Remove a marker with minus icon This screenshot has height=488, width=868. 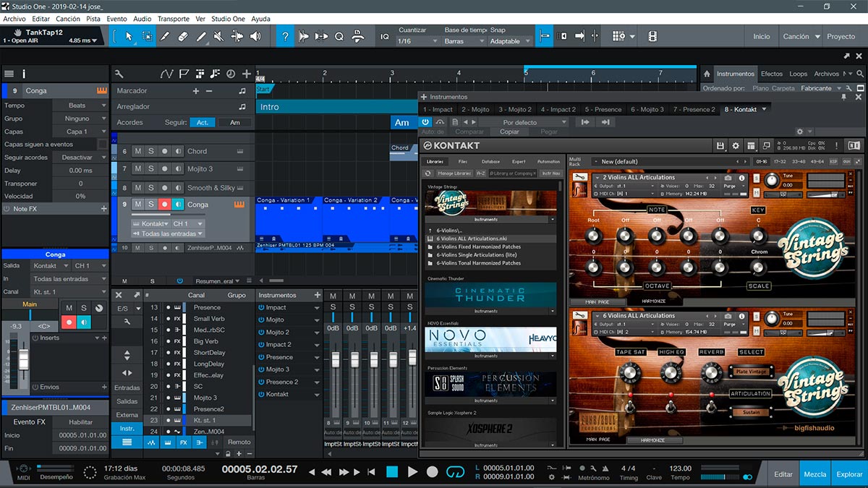click(209, 91)
